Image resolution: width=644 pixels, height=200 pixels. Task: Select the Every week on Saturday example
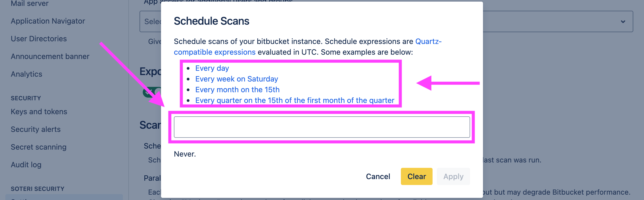pyautogui.click(x=237, y=79)
